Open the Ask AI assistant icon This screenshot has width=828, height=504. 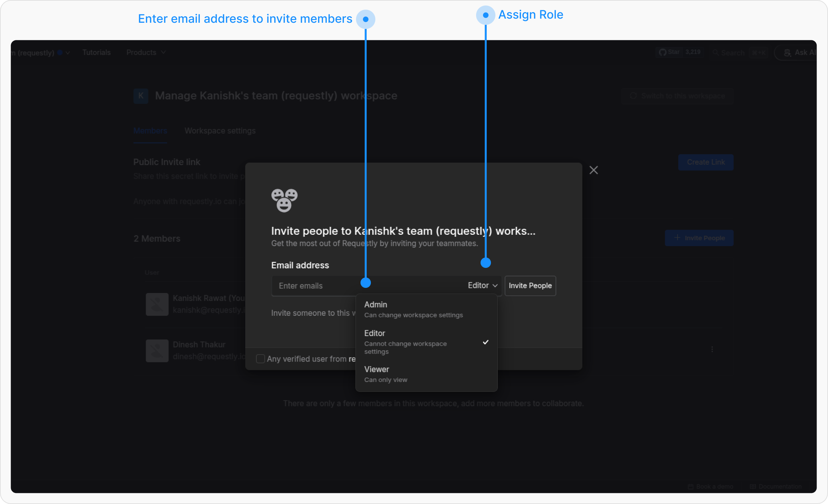click(x=788, y=53)
